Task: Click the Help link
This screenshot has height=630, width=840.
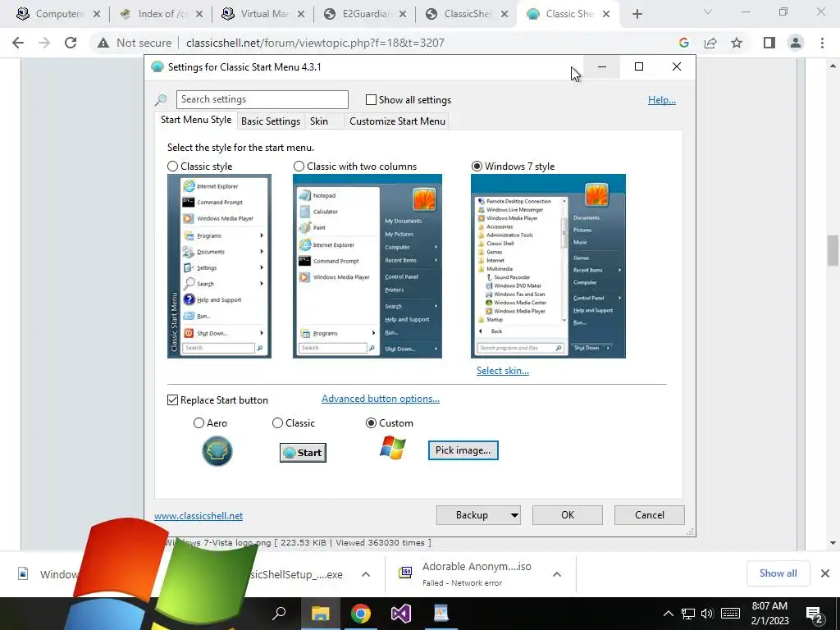Action: (x=662, y=100)
